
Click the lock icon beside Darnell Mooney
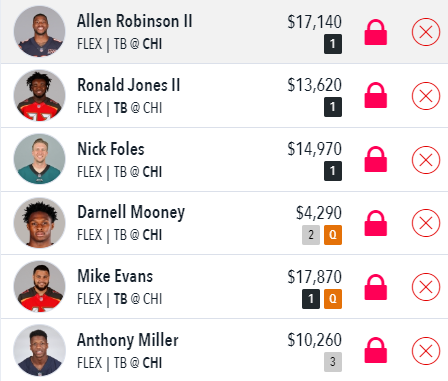[376, 223]
